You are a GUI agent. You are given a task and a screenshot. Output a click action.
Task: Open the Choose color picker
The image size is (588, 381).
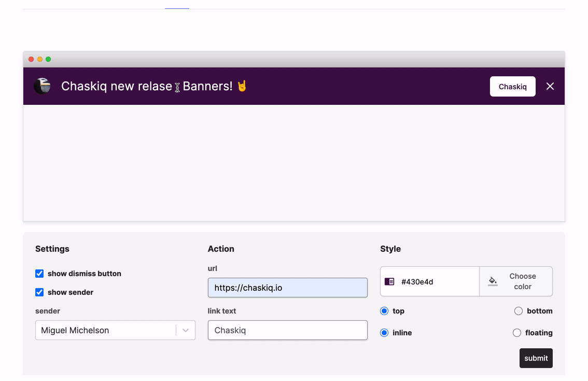pyautogui.click(x=516, y=281)
